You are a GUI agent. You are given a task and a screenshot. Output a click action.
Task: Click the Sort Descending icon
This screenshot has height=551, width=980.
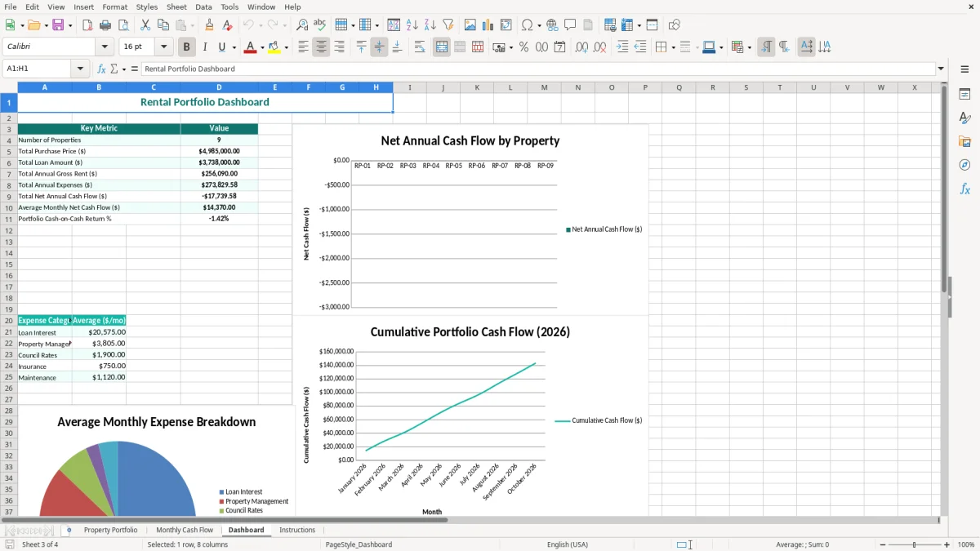click(430, 25)
